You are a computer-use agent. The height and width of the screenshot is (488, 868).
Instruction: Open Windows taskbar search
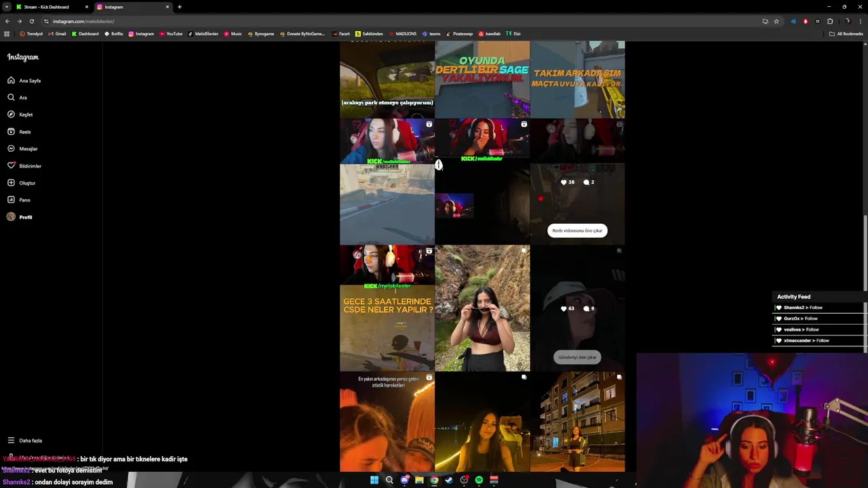[389, 480]
